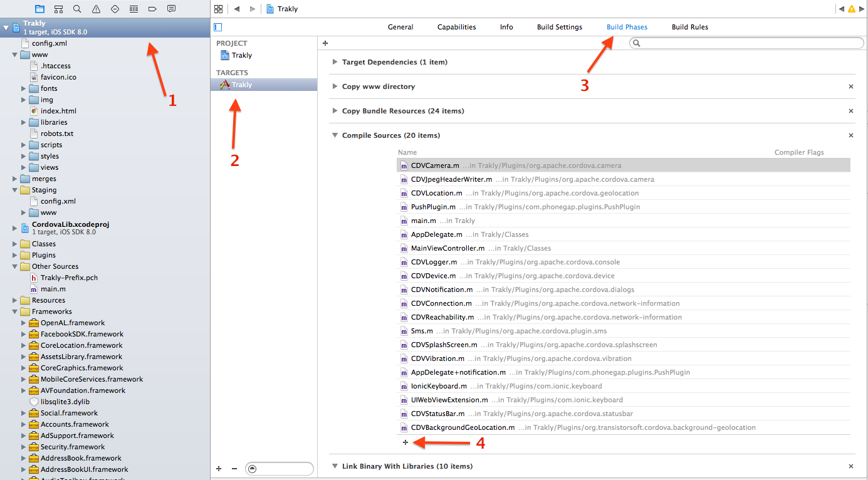Select the Build Phases tab
The height and width of the screenshot is (480, 868).
(627, 27)
